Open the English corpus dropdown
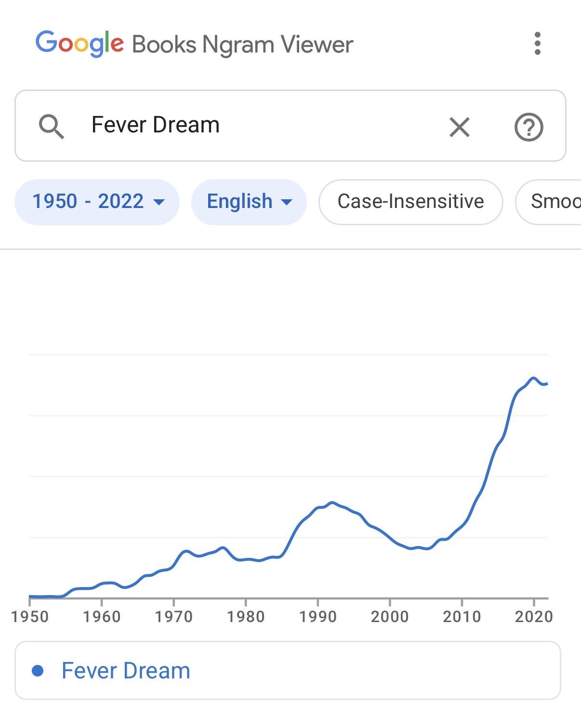Image resolution: width=581 pixels, height=728 pixels. point(240,201)
